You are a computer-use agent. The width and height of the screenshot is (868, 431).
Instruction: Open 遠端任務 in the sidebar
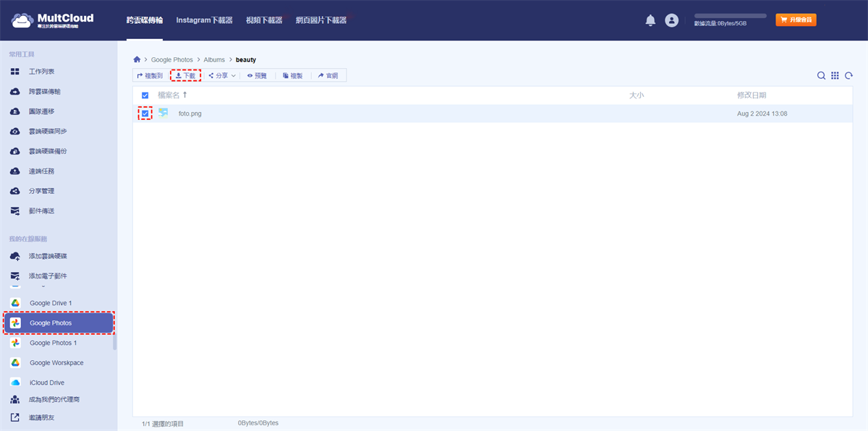pos(41,171)
